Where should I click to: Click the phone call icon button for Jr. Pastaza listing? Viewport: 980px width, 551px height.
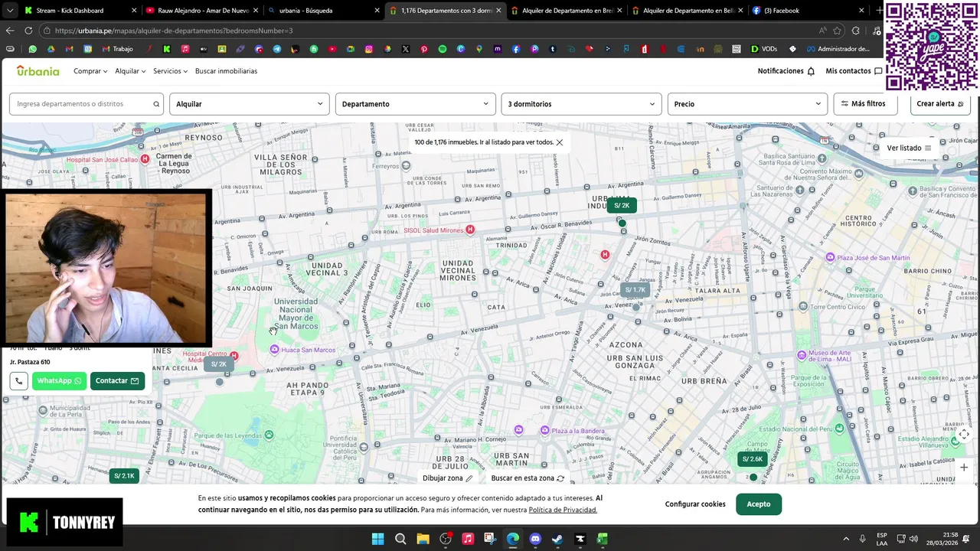click(18, 380)
